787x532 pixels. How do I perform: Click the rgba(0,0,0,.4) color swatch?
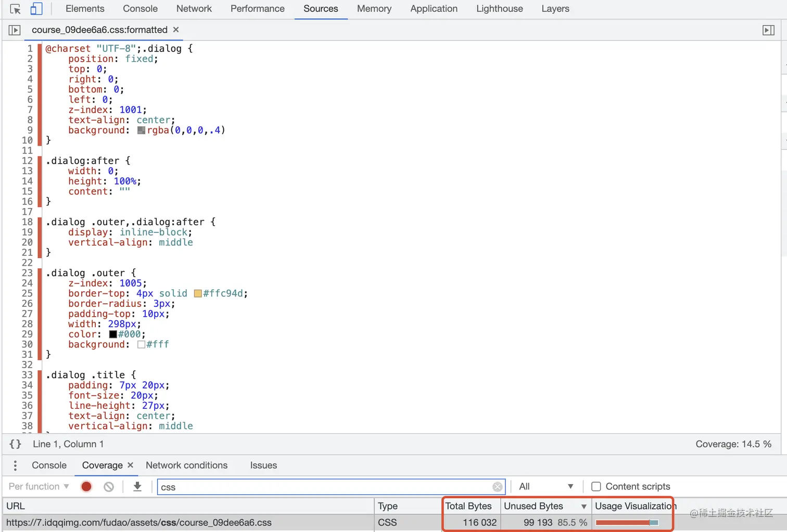pos(141,130)
